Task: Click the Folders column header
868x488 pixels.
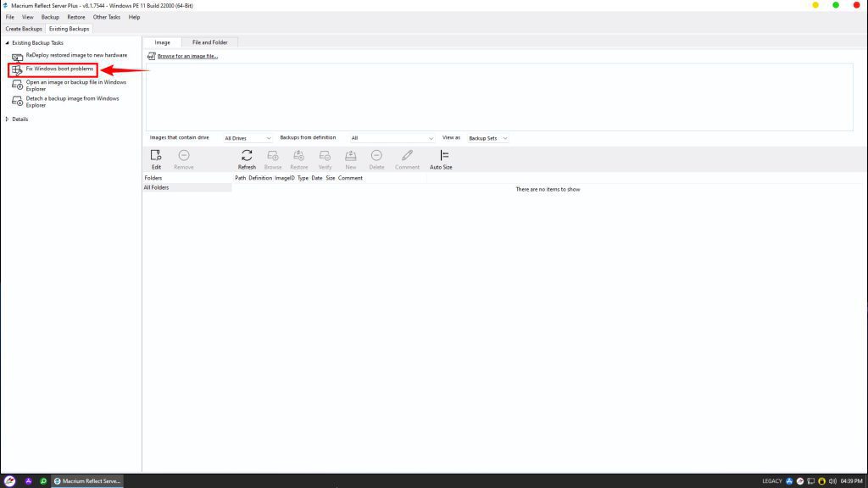Action: pyautogui.click(x=153, y=178)
